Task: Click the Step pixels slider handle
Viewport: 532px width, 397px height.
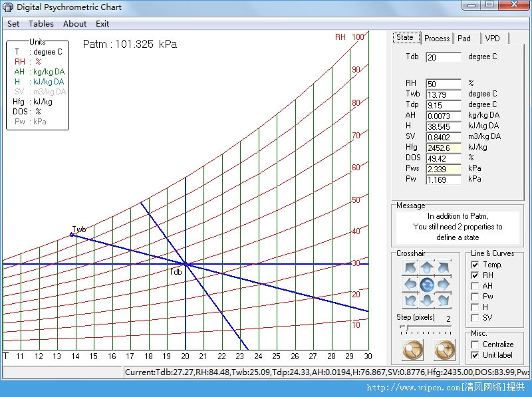Action: (x=406, y=326)
